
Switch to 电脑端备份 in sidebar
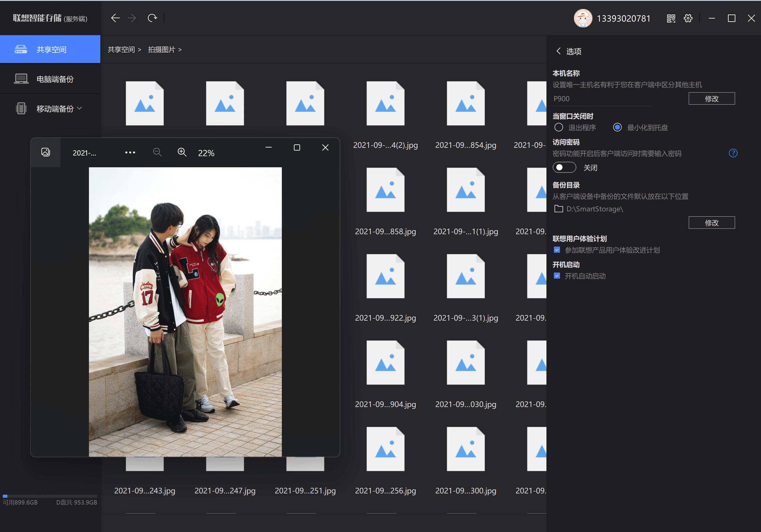click(x=55, y=79)
